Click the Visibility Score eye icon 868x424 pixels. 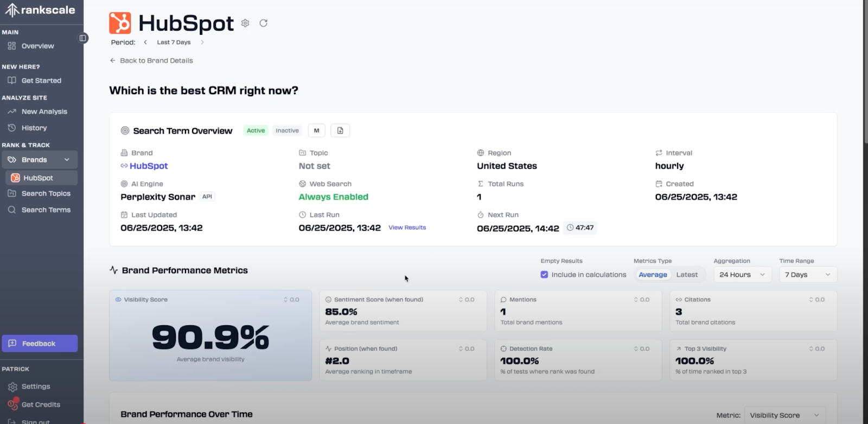[x=118, y=300]
